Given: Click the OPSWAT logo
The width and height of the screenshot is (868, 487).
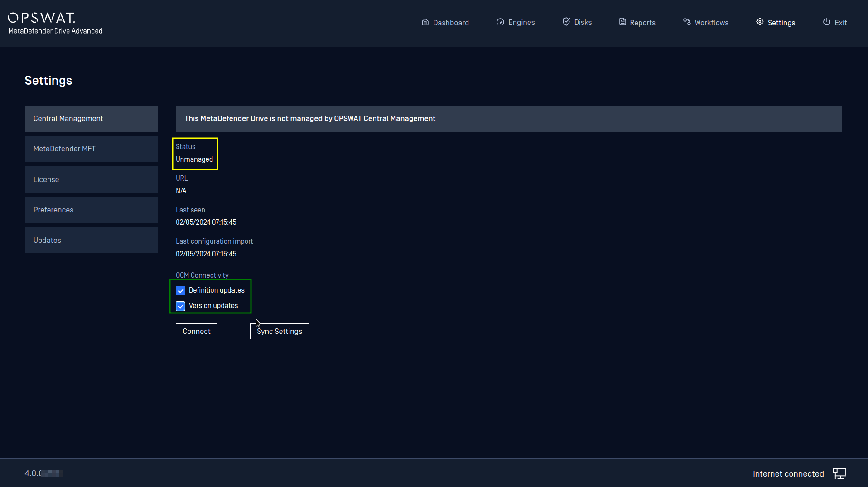Looking at the screenshot, I should [42, 17].
